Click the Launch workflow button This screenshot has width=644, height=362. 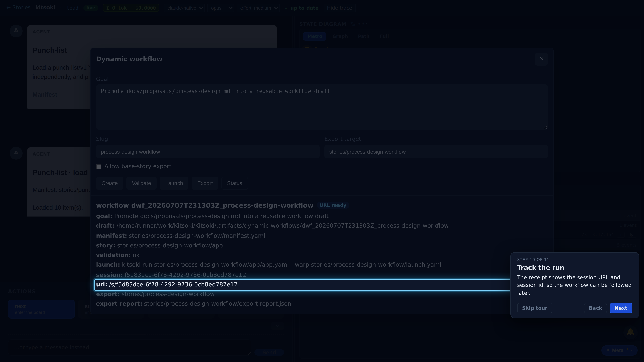[x=174, y=183]
